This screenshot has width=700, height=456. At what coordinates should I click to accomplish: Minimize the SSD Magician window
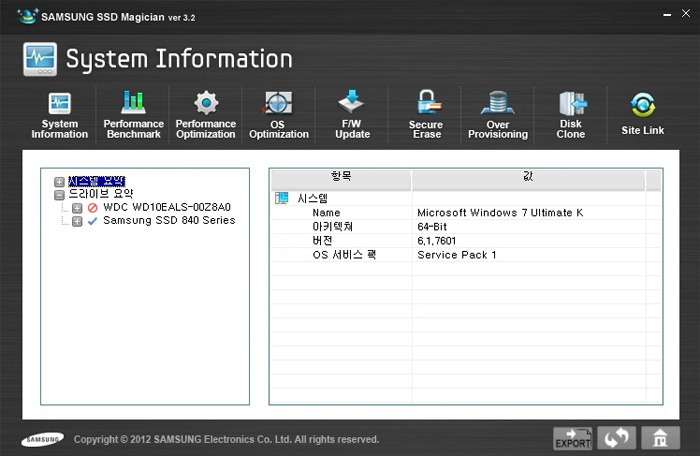(x=667, y=15)
